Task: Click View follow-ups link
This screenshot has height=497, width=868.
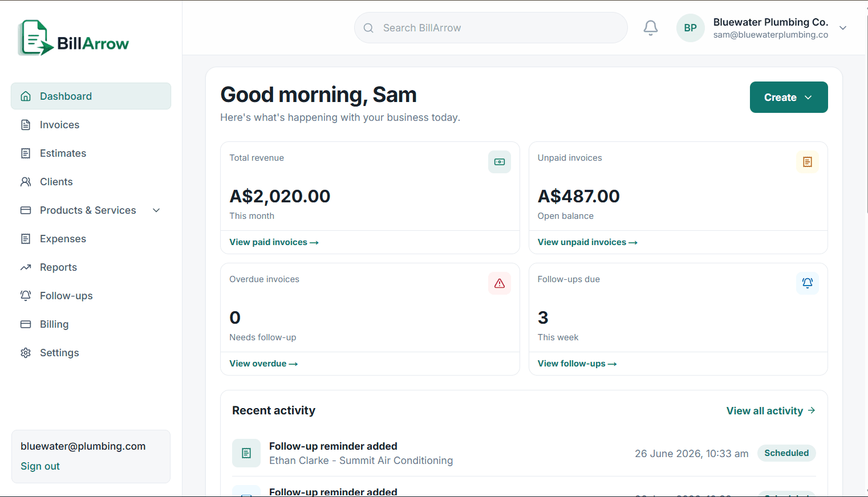Action: [x=577, y=364]
